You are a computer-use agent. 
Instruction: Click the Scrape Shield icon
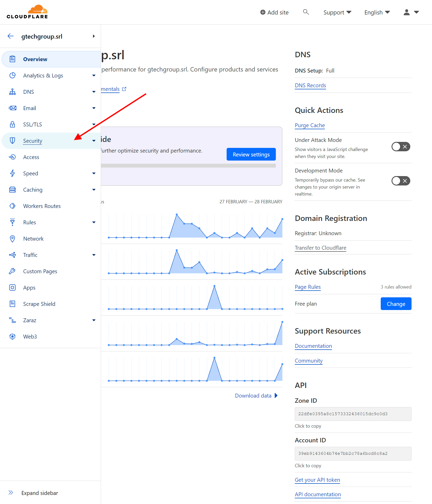pos(12,304)
